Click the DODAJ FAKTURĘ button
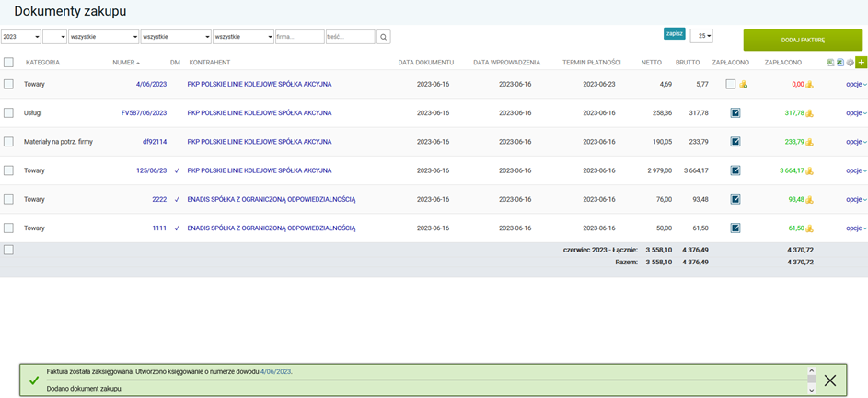The height and width of the screenshot is (398, 868). coord(803,40)
